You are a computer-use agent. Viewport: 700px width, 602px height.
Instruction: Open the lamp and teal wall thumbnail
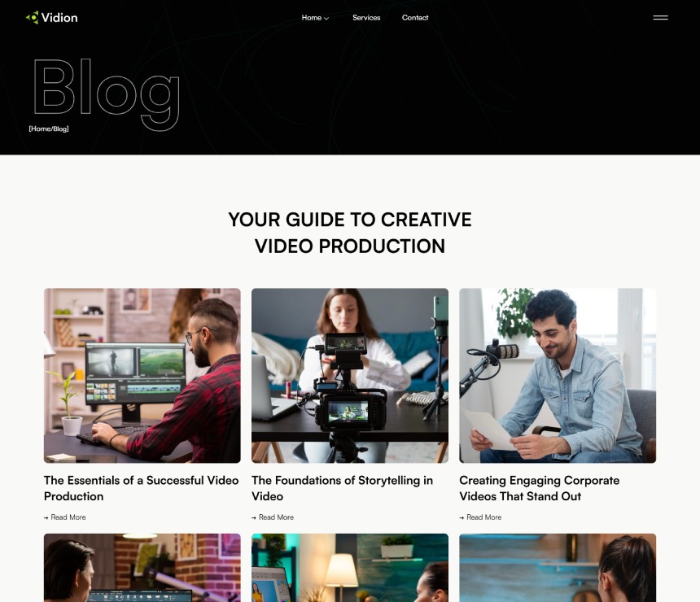point(349,568)
